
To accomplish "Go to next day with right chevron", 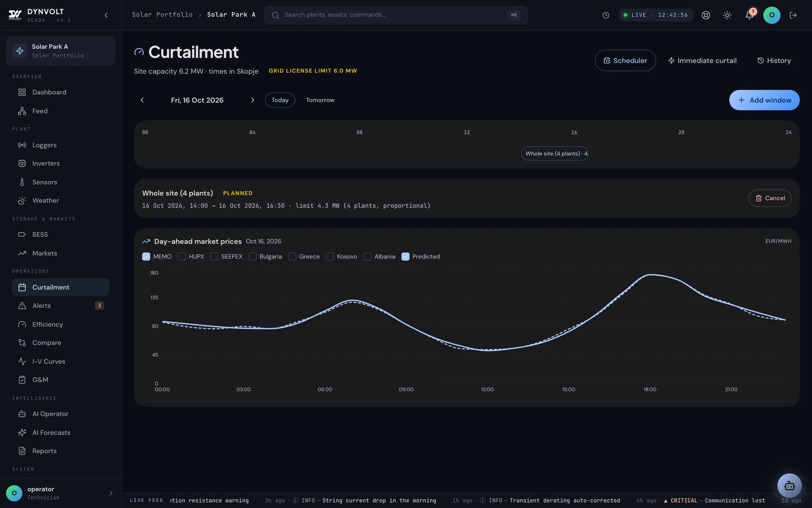I will pyautogui.click(x=252, y=100).
